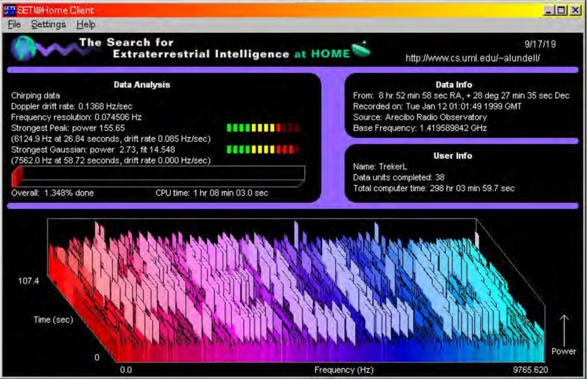Image resolution: width=588 pixels, height=379 pixels.
Task: Click the "7562.0 Hz at 58.72 seconds" line
Action: [111, 161]
